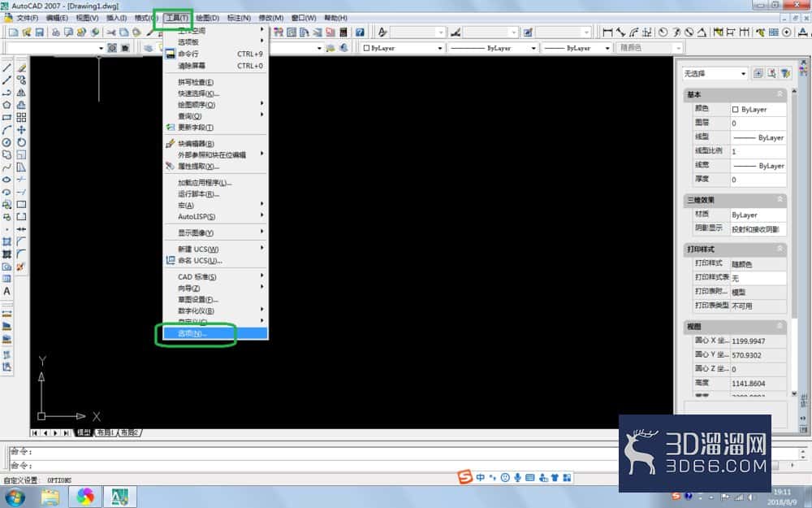Image resolution: width=812 pixels, height=508 pixels.
Task: Click the Sogou input method S icon
Action: click(x=465, y=477)
